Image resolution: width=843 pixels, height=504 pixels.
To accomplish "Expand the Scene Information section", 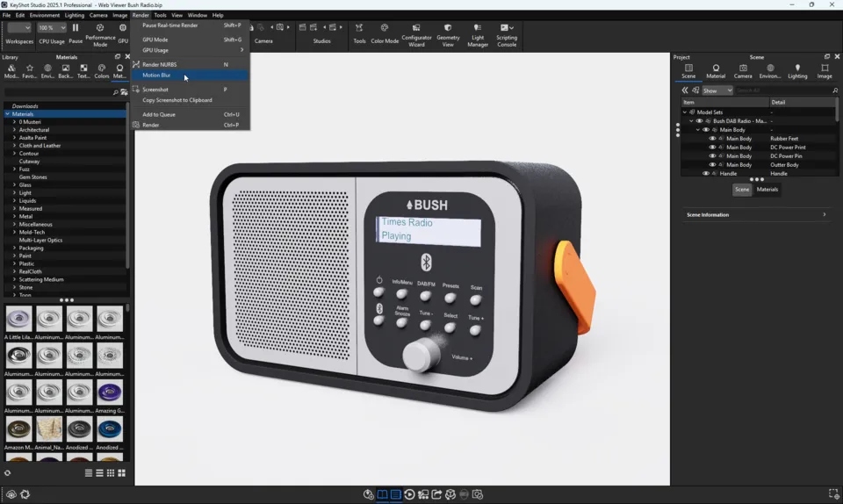I will [824, 215].
